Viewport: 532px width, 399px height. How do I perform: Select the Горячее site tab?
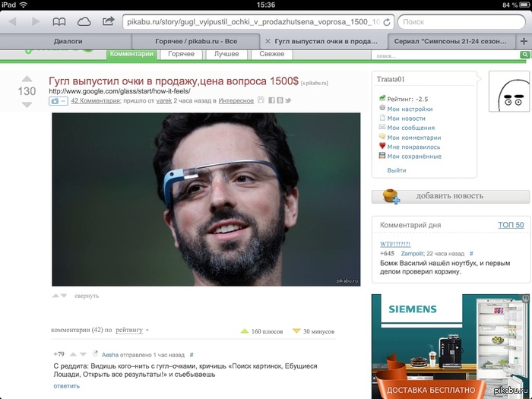click(x=181, y=54)
